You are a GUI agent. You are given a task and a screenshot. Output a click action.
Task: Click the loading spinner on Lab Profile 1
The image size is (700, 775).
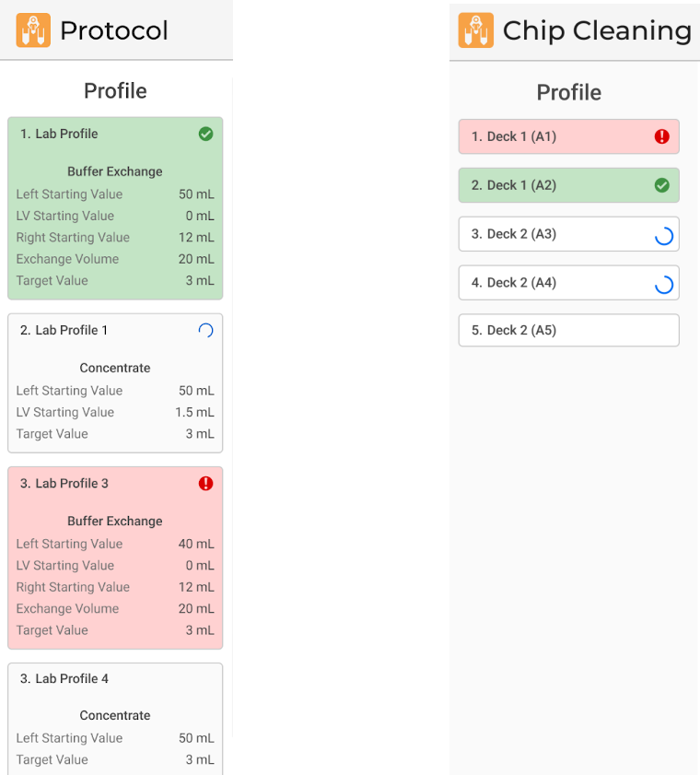pyautogui.click(x=205, y=331)
